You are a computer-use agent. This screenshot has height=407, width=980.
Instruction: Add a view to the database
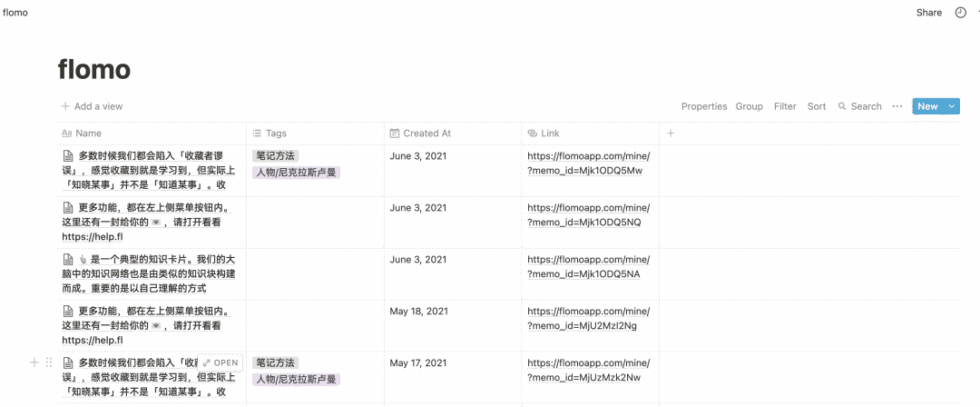tap(92, 106)
